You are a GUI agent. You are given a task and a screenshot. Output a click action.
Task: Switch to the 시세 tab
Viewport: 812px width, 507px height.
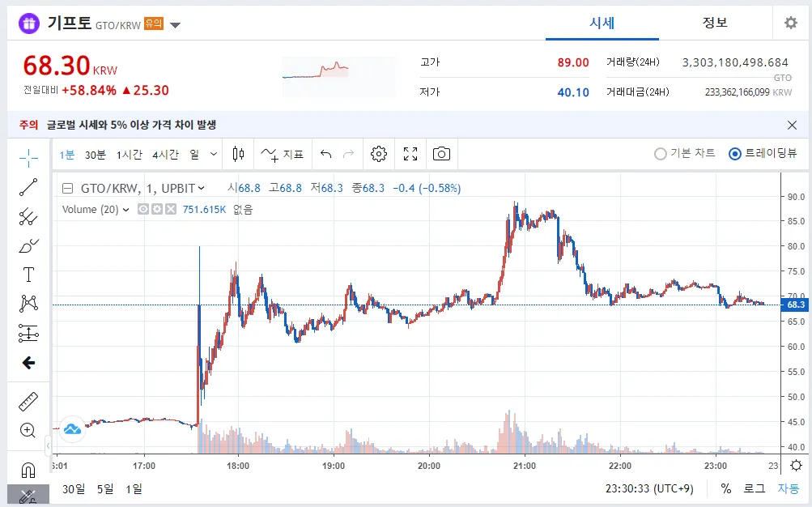[x=602, y=23]
